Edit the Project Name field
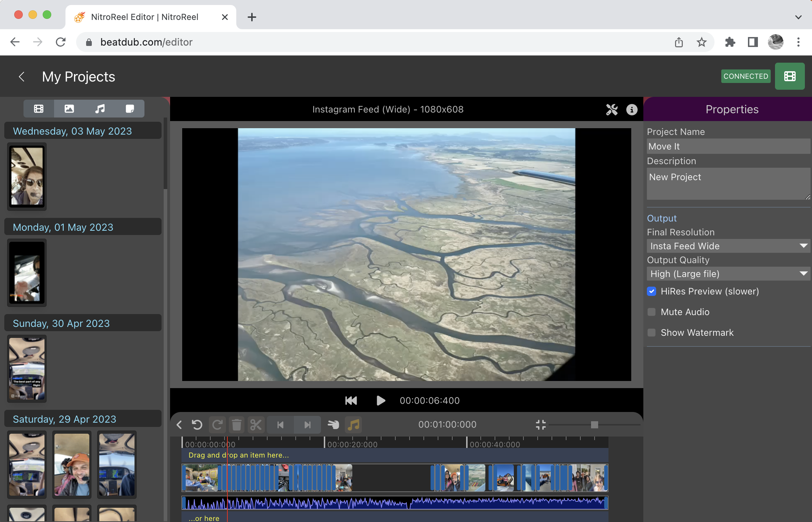 point(728,146)
